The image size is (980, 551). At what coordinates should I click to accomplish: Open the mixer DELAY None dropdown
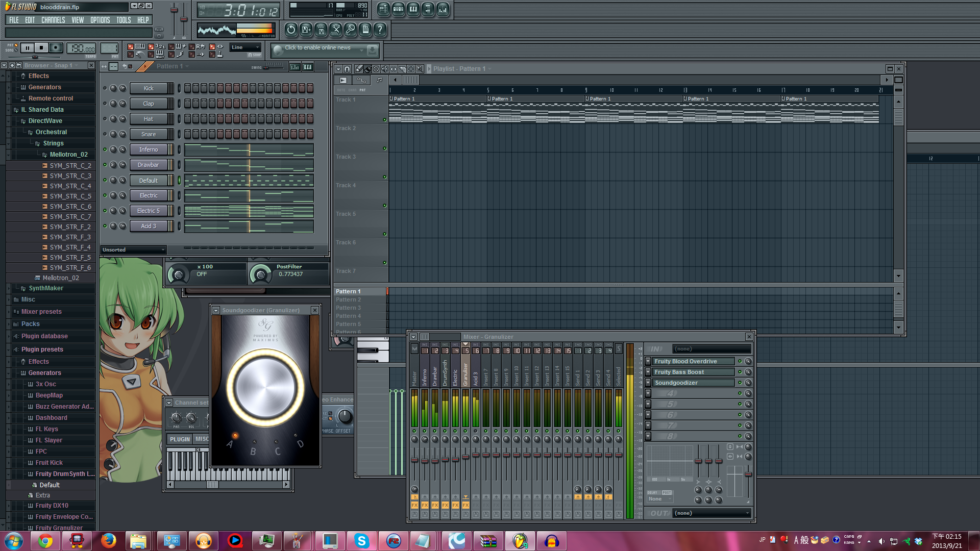(660, 498)
